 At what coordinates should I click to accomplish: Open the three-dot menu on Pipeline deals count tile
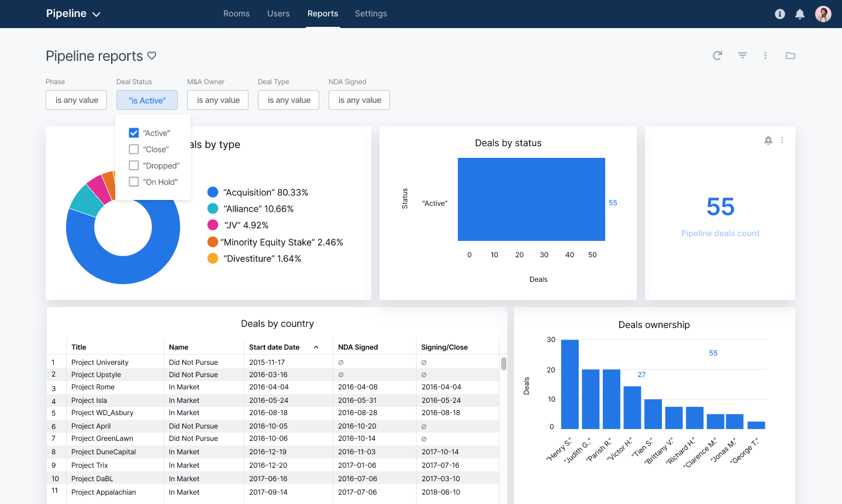pyautogui.click(x=782, y=140)
